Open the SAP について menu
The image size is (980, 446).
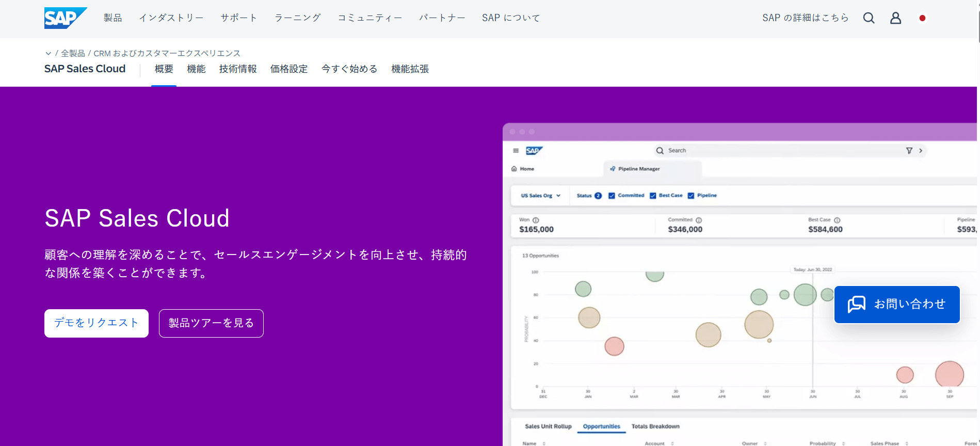tap(511, 18)
